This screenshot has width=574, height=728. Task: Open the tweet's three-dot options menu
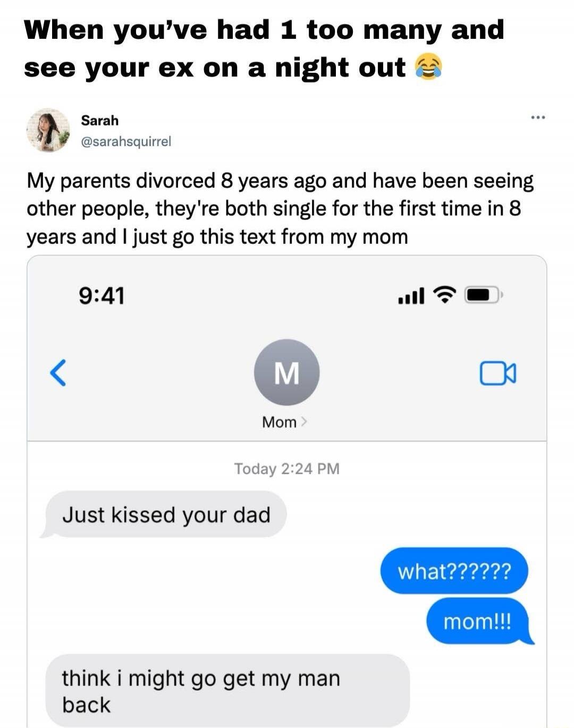(537, 118)
